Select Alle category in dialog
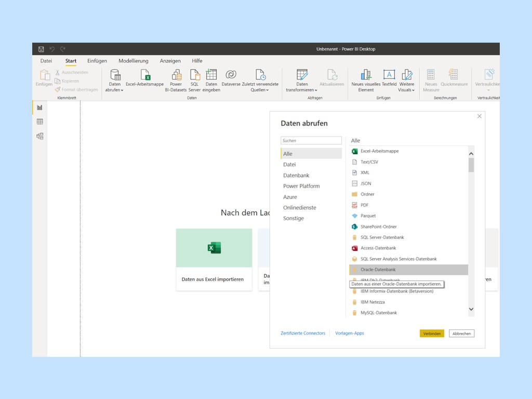 (311, 154)
